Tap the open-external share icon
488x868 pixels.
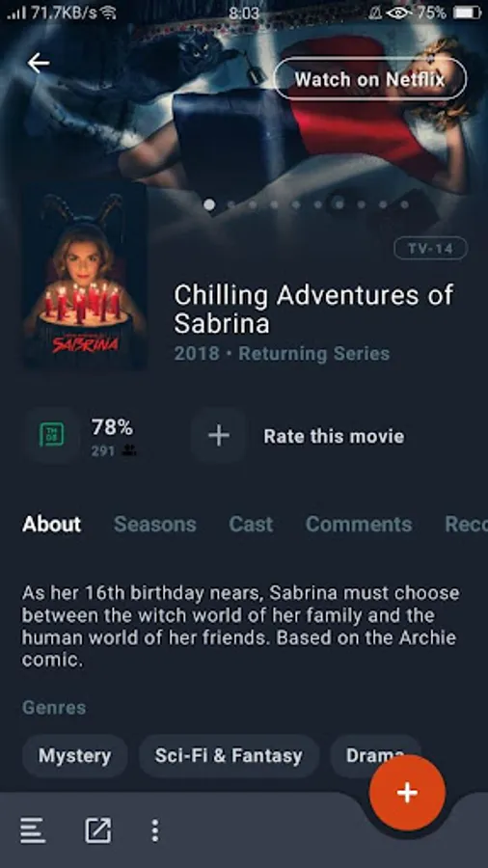tap(98, 830)
